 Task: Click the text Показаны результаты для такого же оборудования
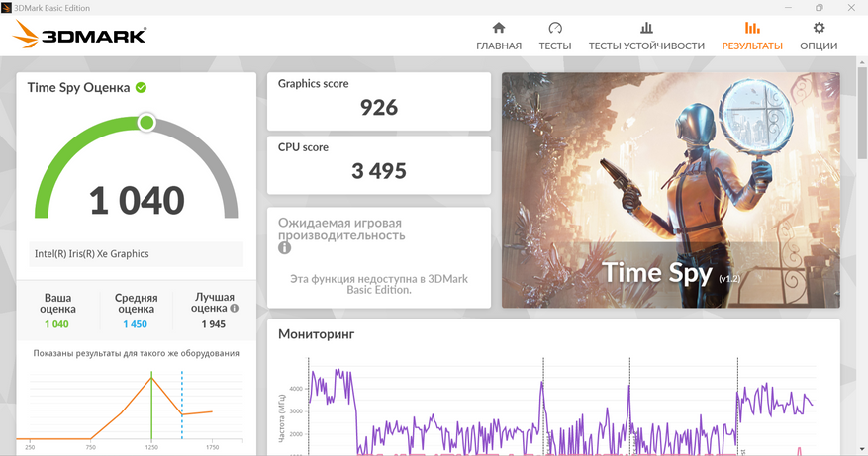pos(137,353)
